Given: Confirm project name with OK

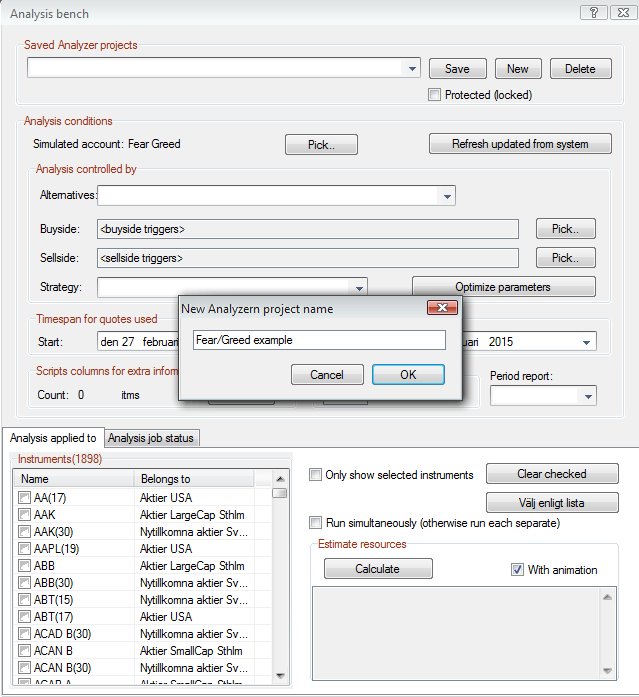Looking at the screenshot, I should point(408,375).
